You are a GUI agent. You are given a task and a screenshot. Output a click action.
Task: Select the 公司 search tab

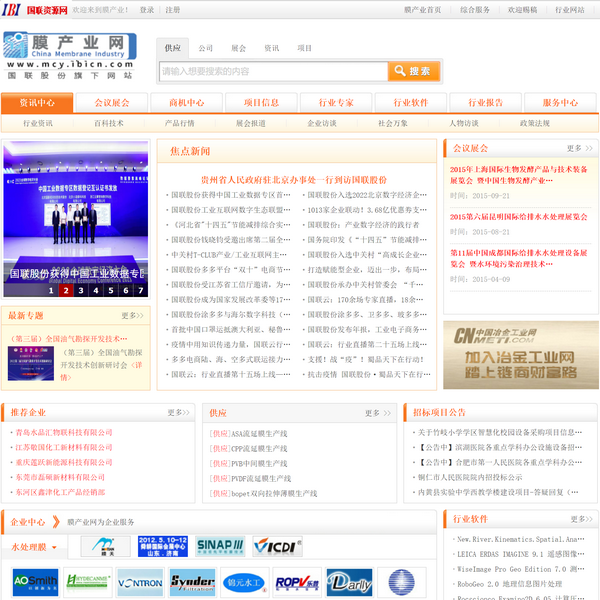pos(205,48)
